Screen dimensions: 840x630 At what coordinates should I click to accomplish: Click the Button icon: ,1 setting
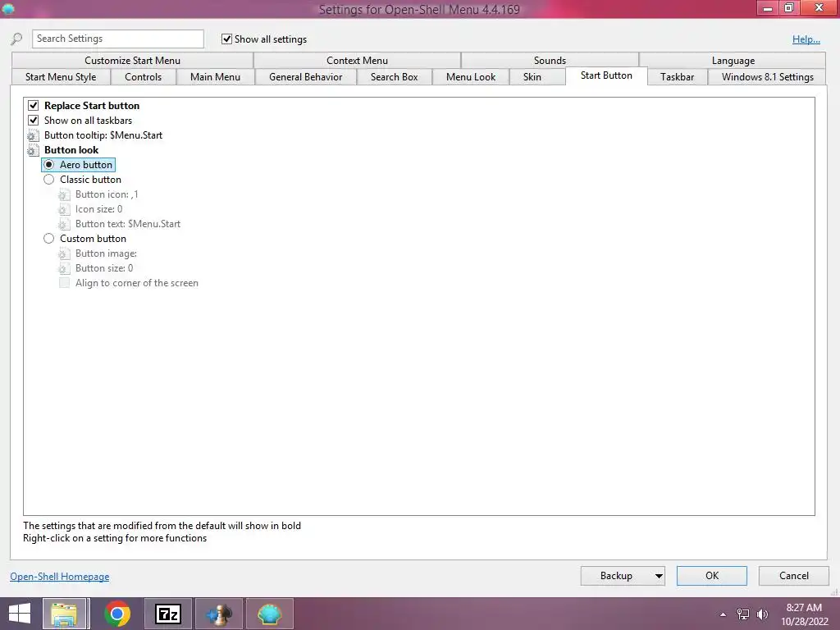click(107, 194)
